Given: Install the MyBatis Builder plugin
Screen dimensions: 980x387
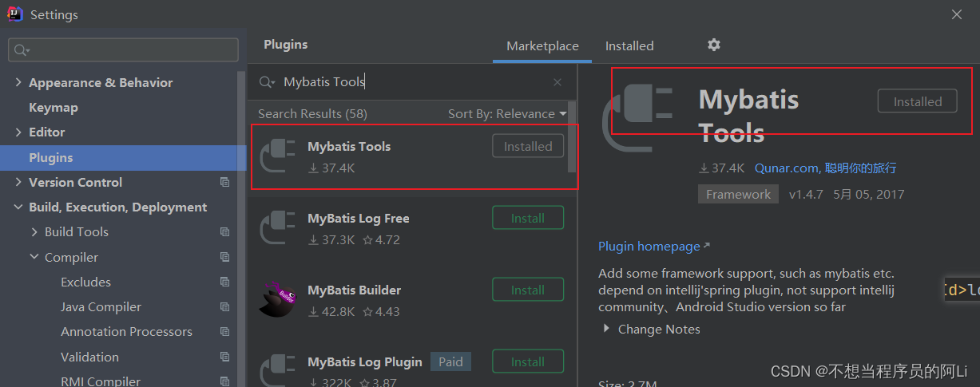Looking at the screenshot, I should coord(528,290).
